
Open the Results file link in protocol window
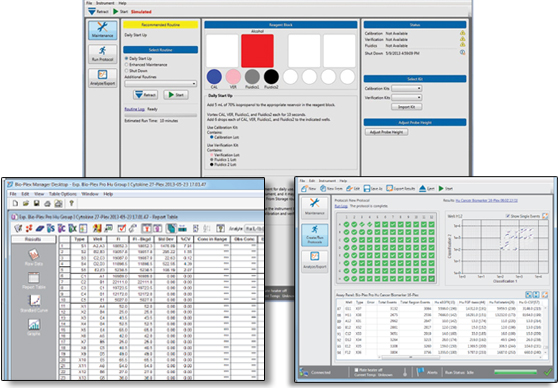pos(487,200)
